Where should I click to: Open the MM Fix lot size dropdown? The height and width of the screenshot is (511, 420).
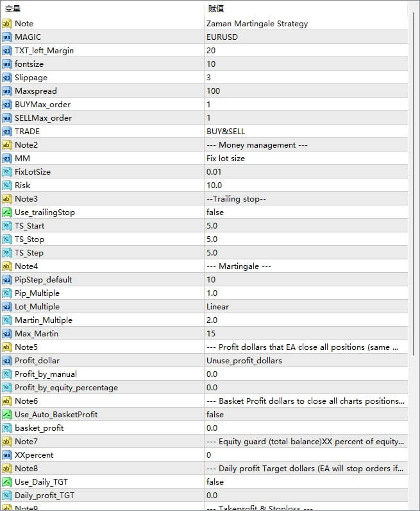226,159
